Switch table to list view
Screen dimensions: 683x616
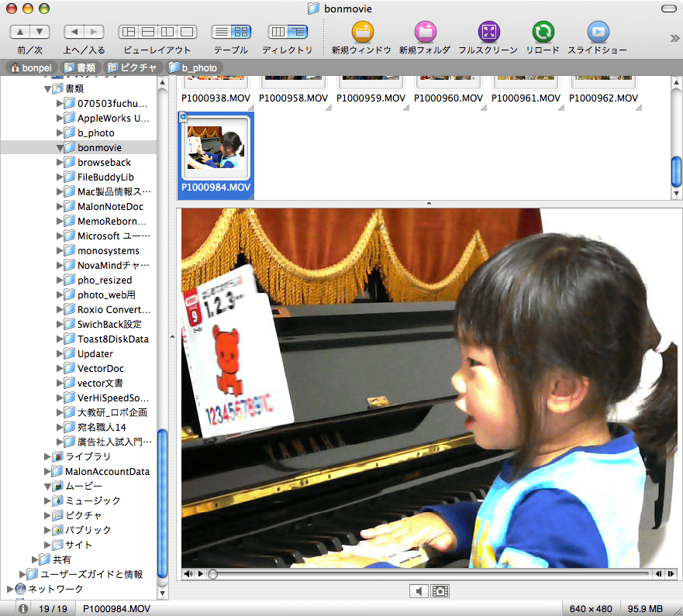(221, 31)
